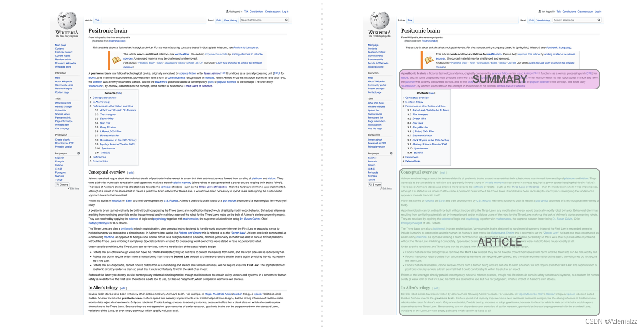Jump to 'Conceptual overview' in left page Contents

104,98
